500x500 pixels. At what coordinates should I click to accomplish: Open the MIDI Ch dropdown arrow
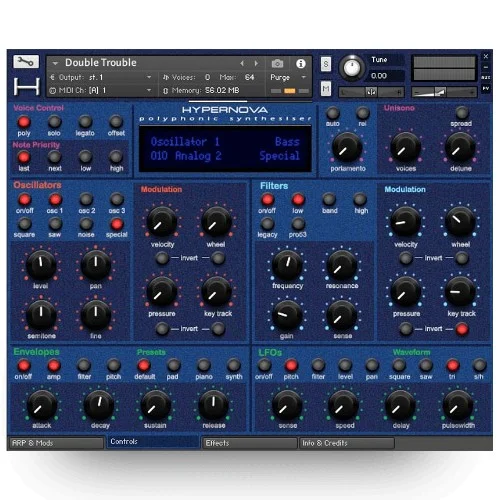click(x=149, y=90)
